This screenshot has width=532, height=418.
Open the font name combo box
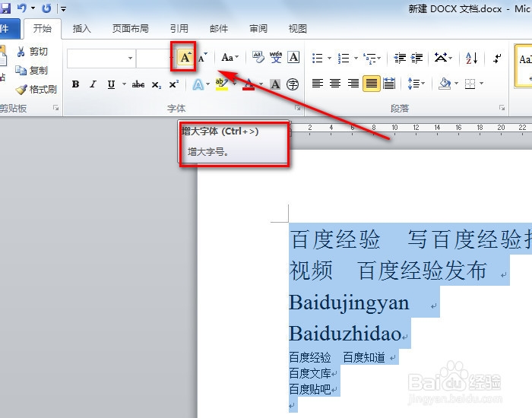(101, 59)
